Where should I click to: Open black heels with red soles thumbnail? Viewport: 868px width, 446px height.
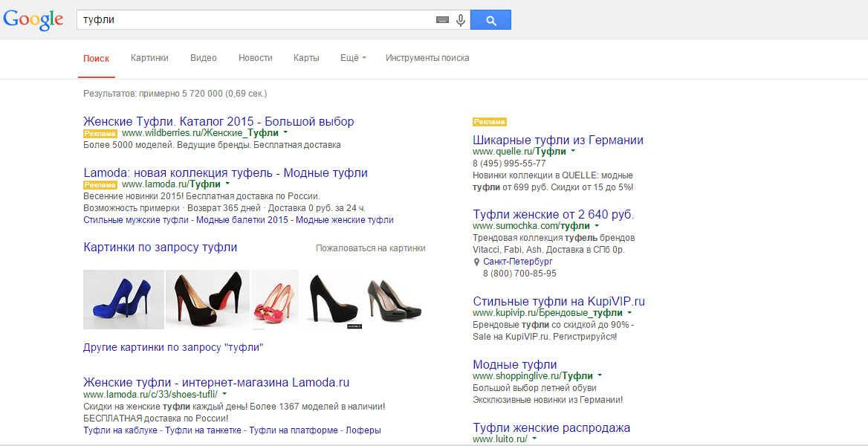click(207, 300)
